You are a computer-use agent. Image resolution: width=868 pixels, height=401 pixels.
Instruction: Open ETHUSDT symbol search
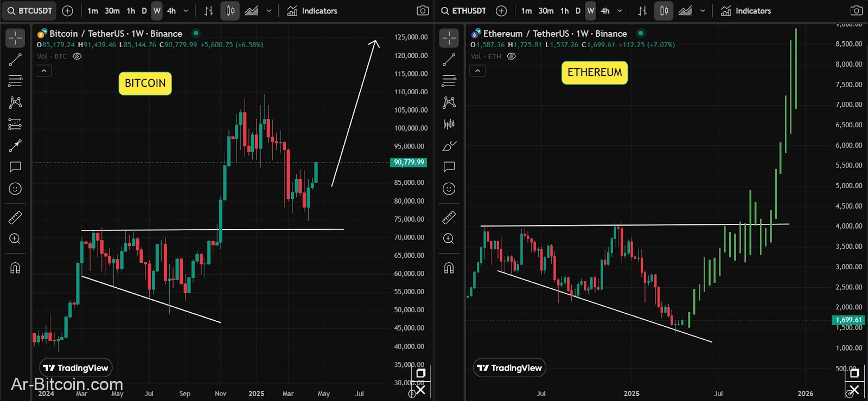click(464, 11)
